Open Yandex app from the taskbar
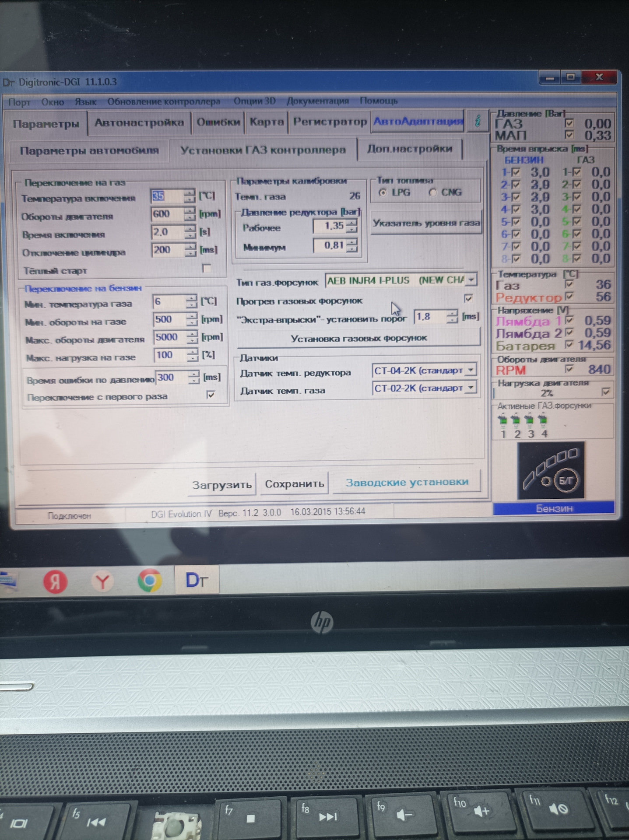This screenshot has width=629, height=840. click(55, 581)
